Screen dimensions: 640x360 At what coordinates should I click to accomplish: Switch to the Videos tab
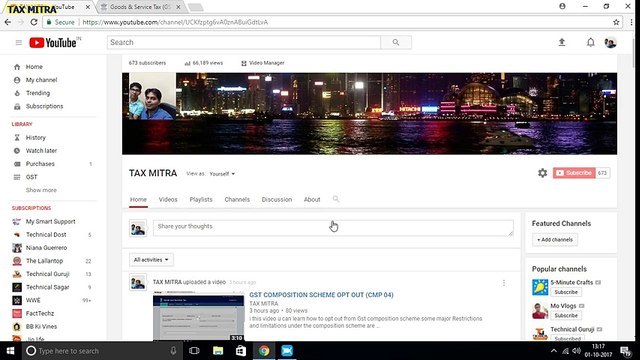[x=168, y=200]
